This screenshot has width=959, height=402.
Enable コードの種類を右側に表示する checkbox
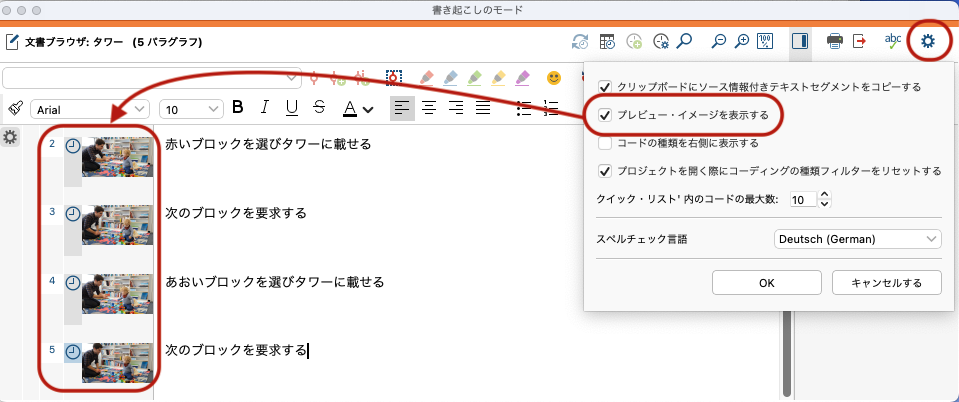point(604,143)
